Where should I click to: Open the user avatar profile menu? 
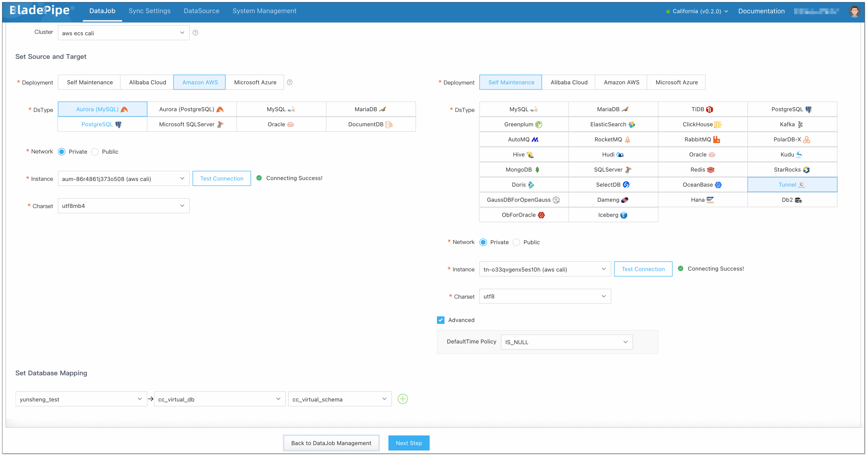854,11
